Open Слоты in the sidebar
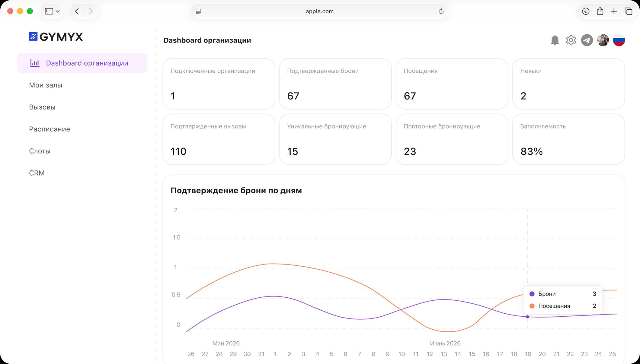This screenshot has width=640, height=364. pos(40,151)
